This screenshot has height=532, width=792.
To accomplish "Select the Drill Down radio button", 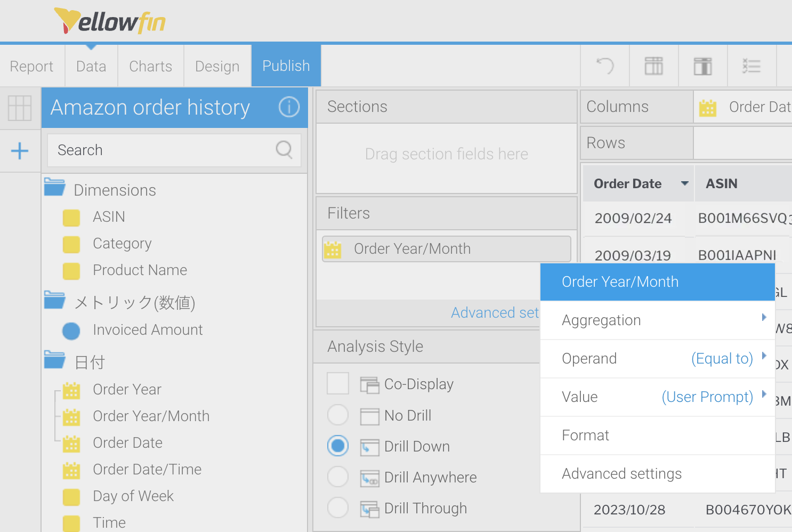I will [x=338, y=446].
